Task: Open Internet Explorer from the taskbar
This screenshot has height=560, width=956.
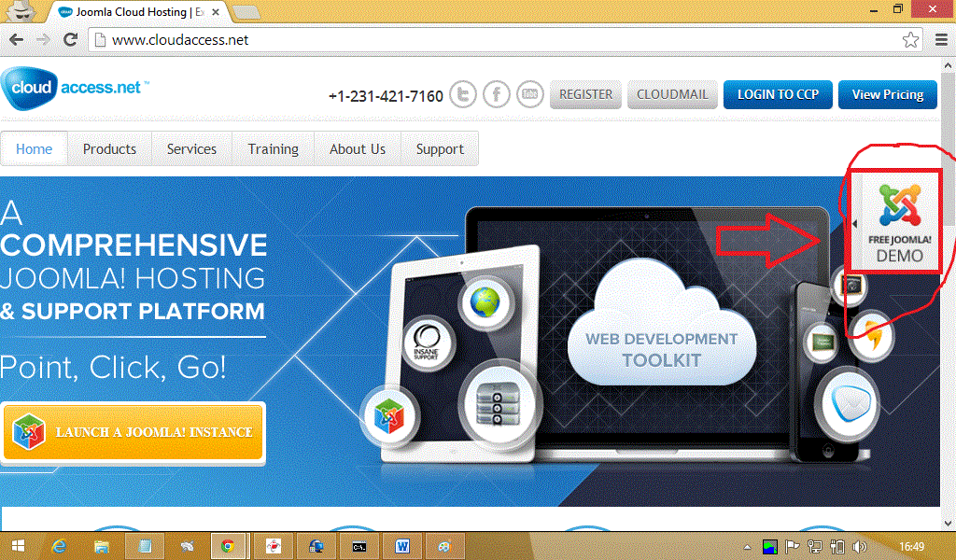Action: point(59,547)
